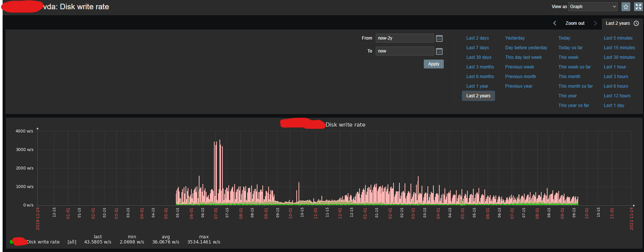The height and width of the screenshot is (252, 644).
Task: Shift time range backward with left arrow
Action: 555,23
